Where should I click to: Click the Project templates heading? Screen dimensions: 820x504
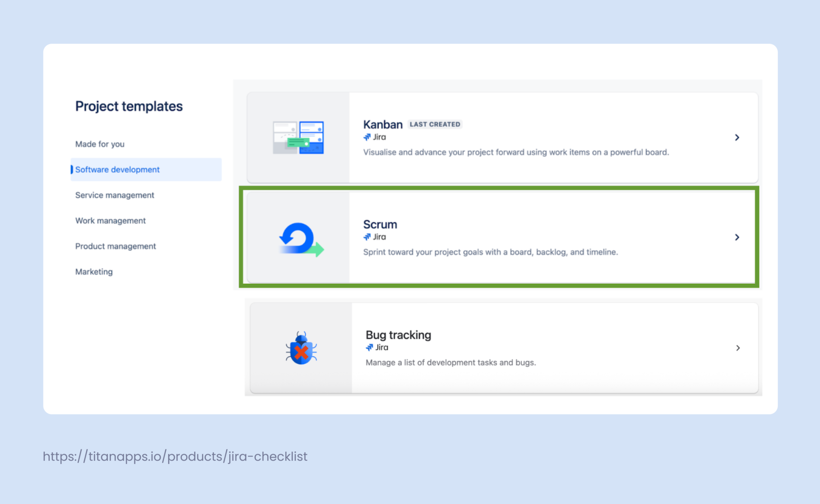[129, 106]
